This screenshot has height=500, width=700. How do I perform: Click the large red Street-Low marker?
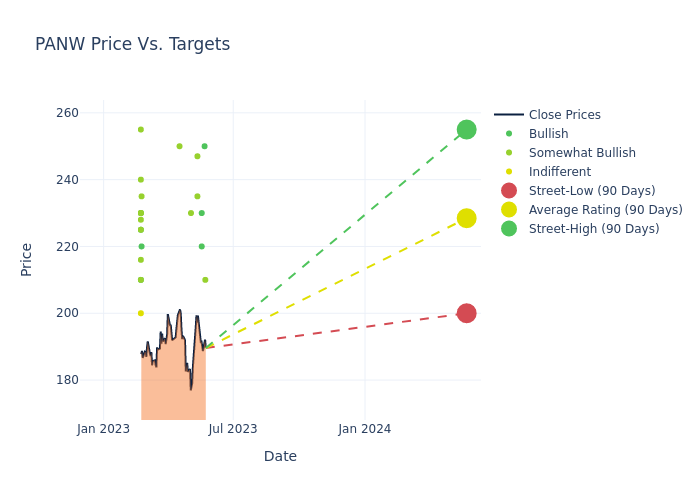coord(466,313)
